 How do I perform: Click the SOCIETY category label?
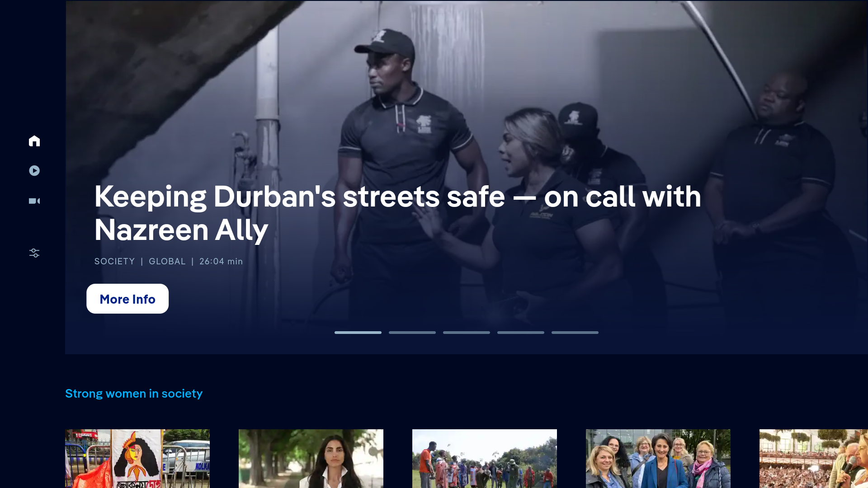coord(115,261)
